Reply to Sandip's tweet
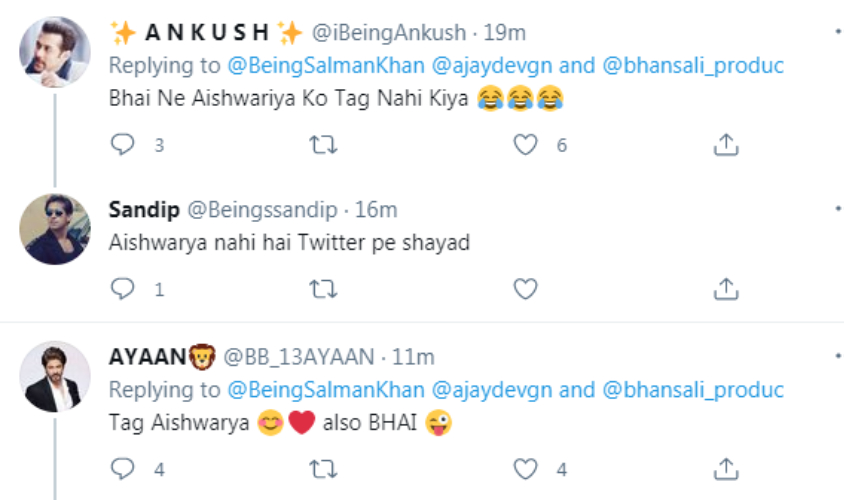The width and height of the screenshot is (844, 500). (122, 289)
